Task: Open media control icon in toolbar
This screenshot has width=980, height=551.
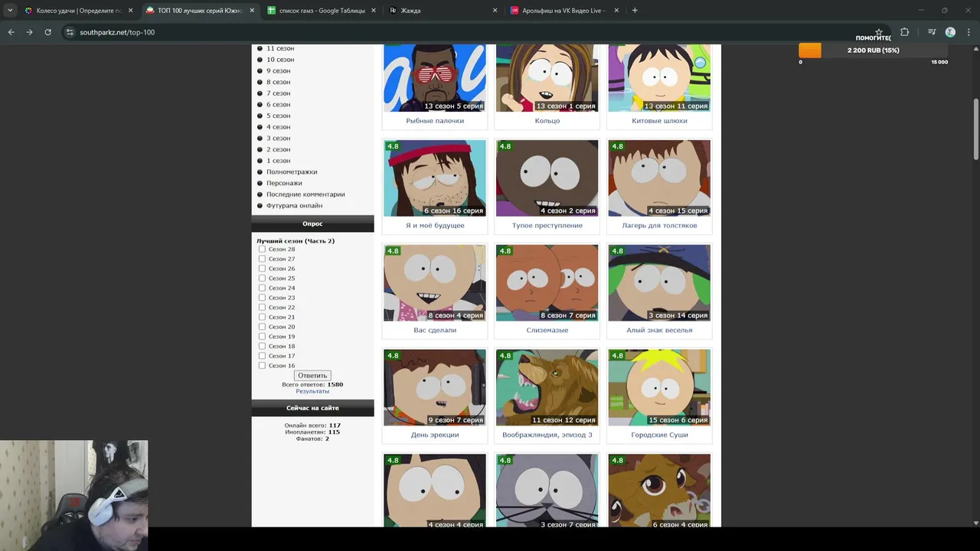Action: coord(931,32)
